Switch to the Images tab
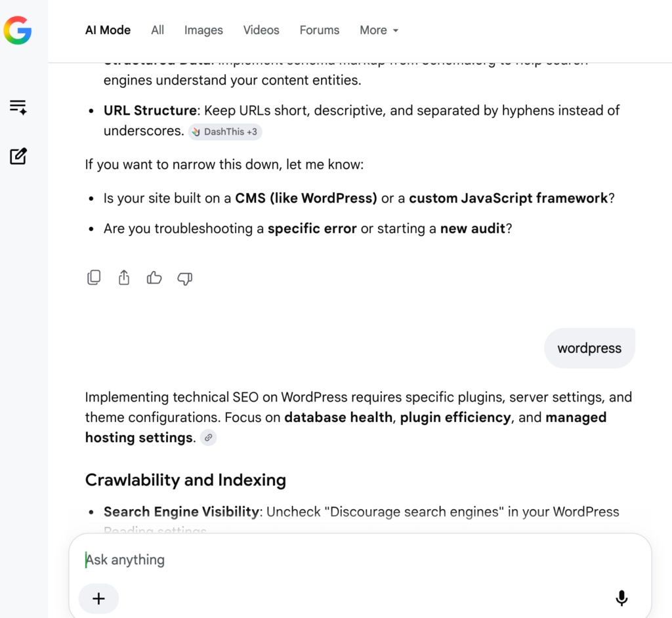672x618 pixels. point(203,30)
